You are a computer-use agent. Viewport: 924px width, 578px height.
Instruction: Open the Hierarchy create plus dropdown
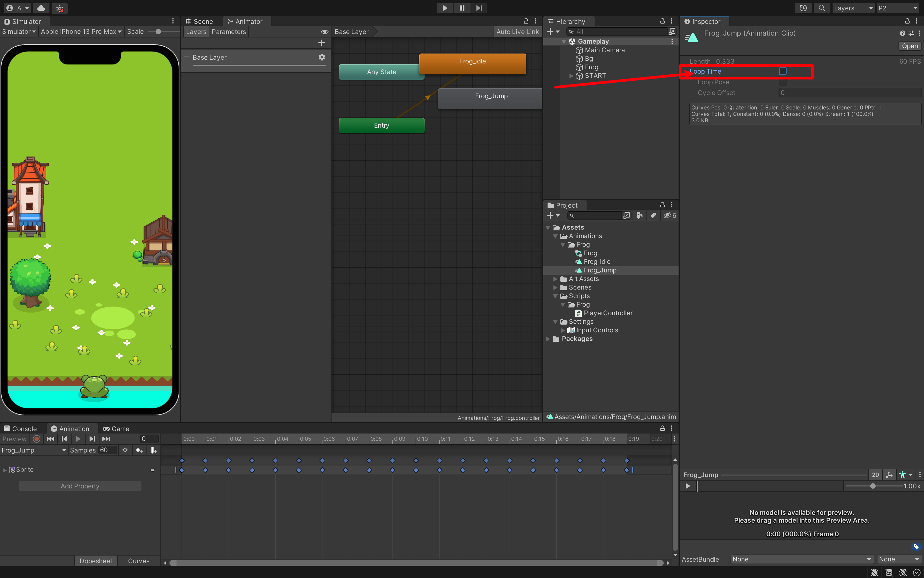coord(553,32)
